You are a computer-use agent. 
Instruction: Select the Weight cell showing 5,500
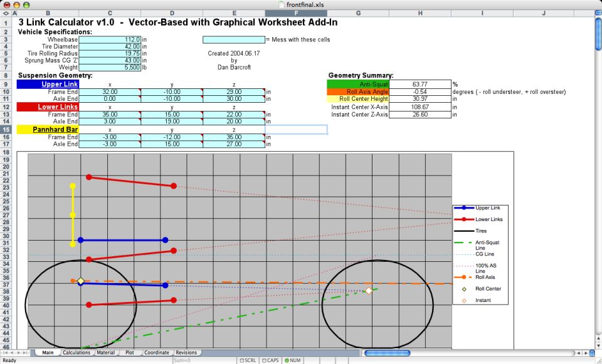(x=110, y=67)
